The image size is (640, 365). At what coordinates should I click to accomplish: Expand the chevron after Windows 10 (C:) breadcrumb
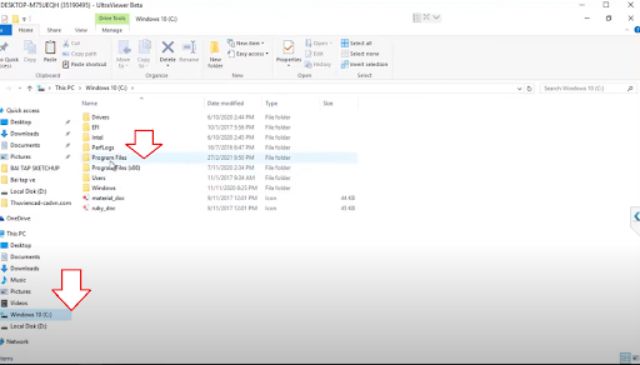click(x=133, y=88)
